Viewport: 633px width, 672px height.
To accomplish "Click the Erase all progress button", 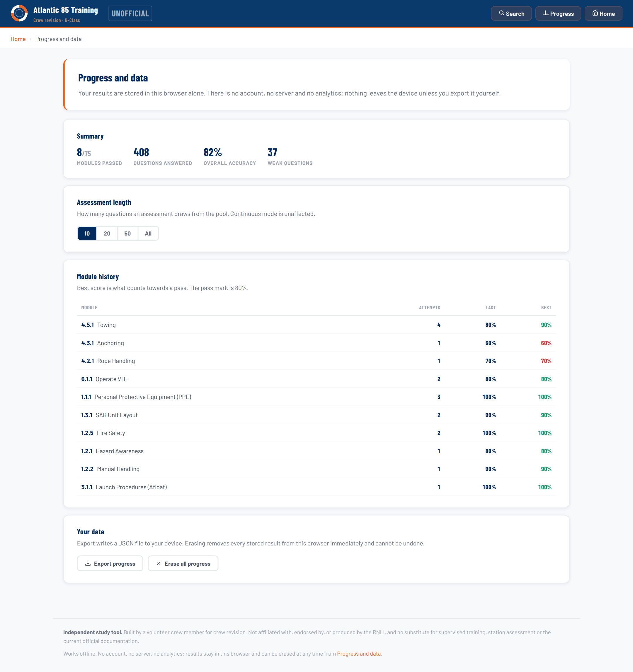I will (183, 564).
